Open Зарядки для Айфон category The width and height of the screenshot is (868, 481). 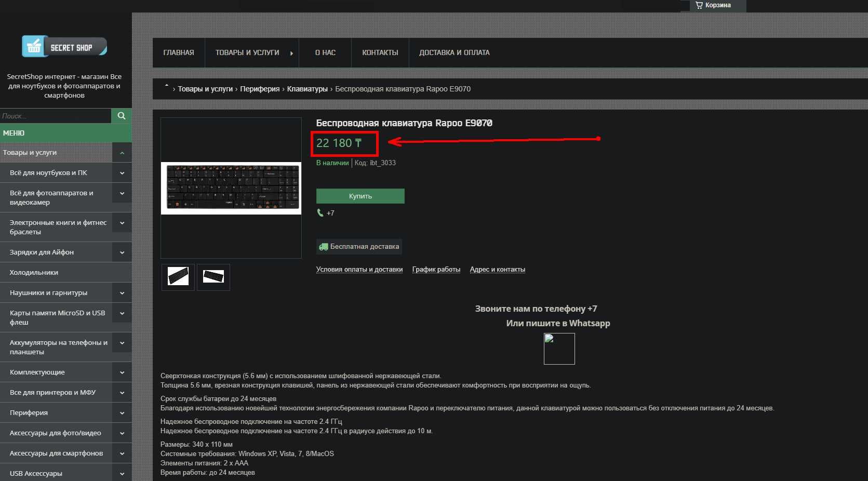point(42,252)
